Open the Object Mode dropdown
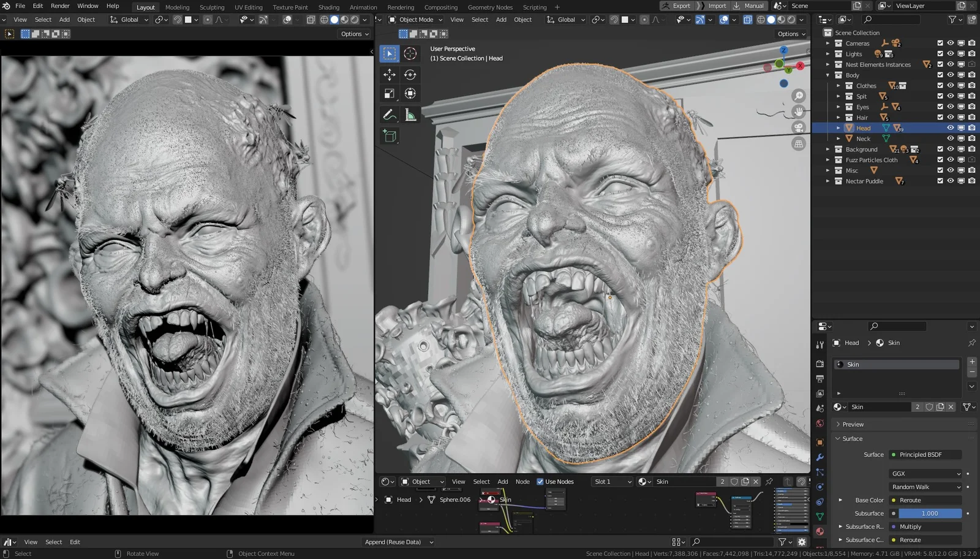 click(x=417, y=19)
